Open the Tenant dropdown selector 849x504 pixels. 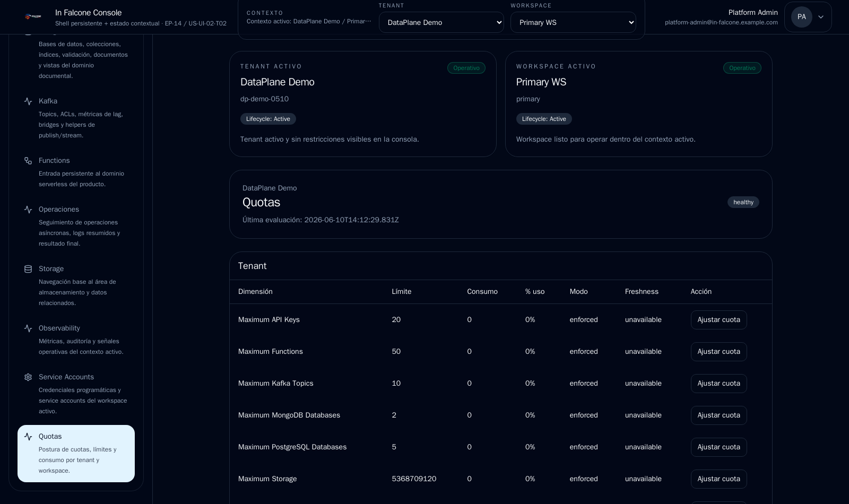[x=441, y=22]
